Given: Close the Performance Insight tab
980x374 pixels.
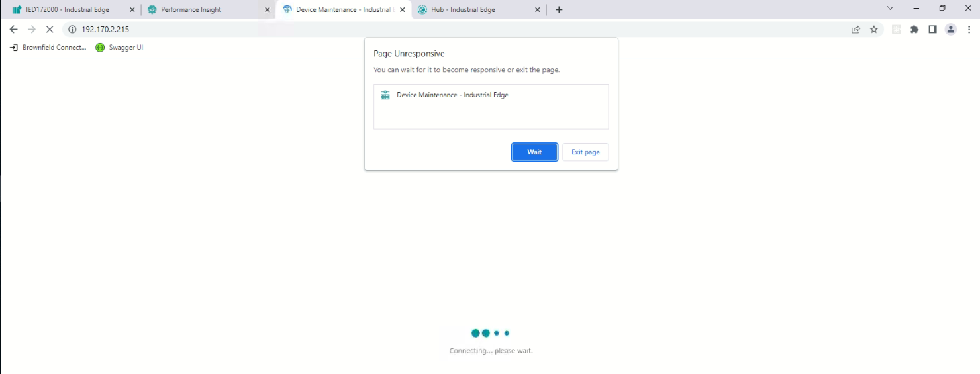Looking at the screenshot, I should point(268,10).
